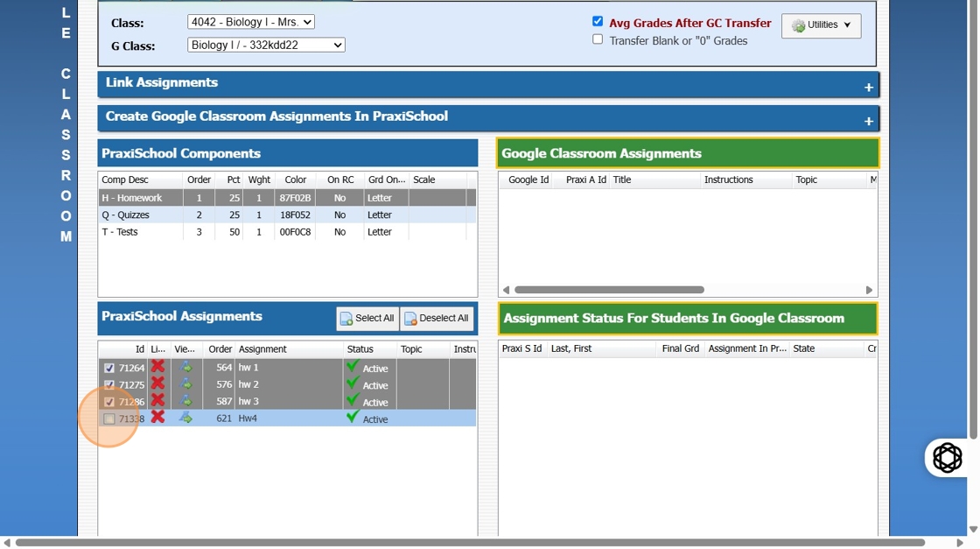Uncheck assignment 71286 checkbox
980x549 pixels.
[x=108, y=402]
